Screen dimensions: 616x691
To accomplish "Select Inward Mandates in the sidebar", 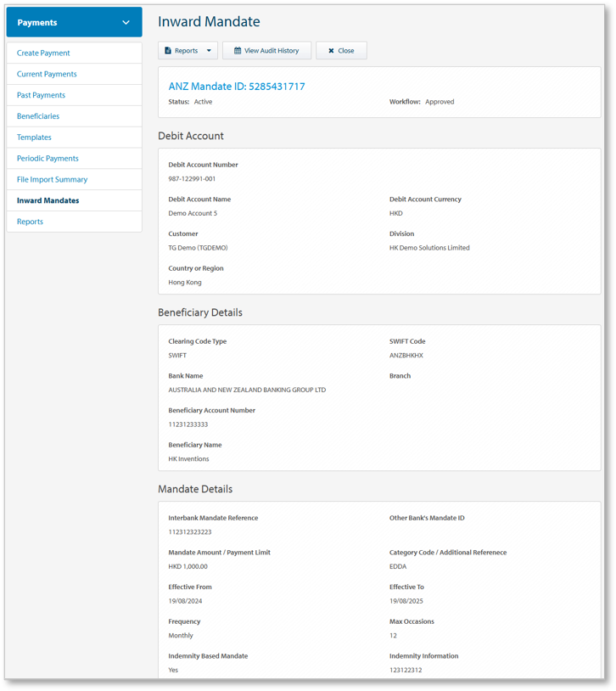I will pyautogui.click(x=48, y=200).
